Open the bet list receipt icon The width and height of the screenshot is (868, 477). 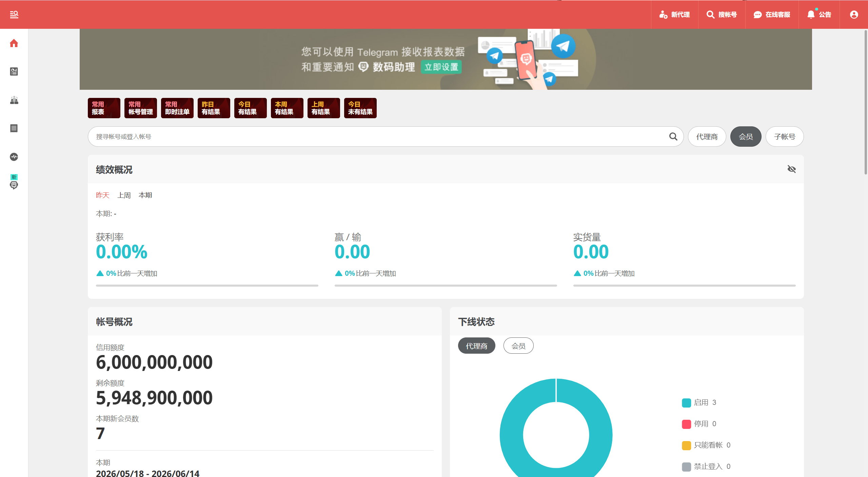14,128
